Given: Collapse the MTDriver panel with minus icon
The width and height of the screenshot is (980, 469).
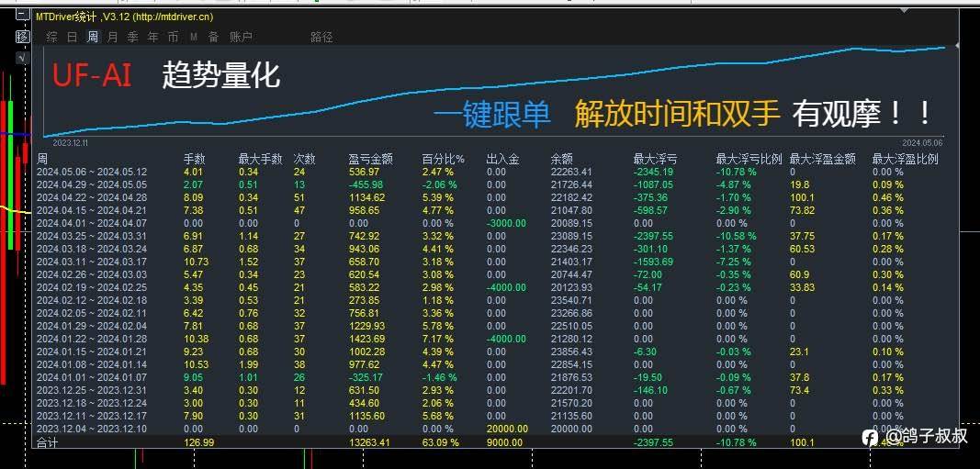Looking at the screenshot, I should [22, 13].
